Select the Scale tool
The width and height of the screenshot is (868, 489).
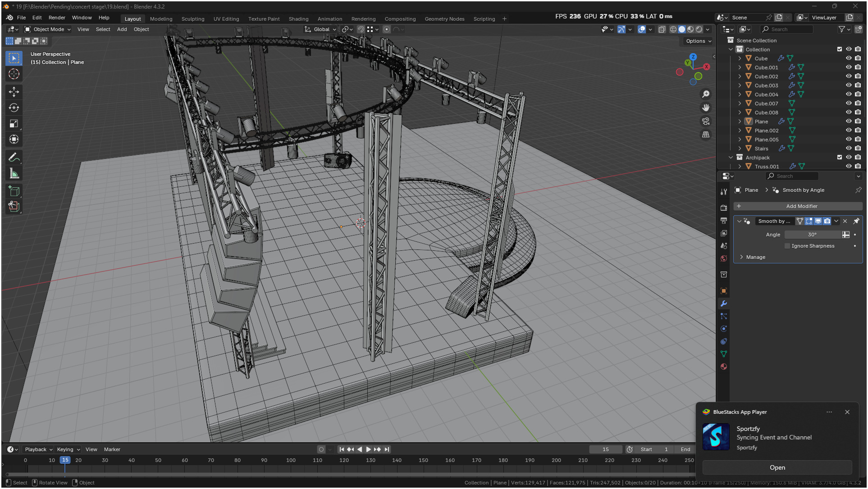[14, 123]
